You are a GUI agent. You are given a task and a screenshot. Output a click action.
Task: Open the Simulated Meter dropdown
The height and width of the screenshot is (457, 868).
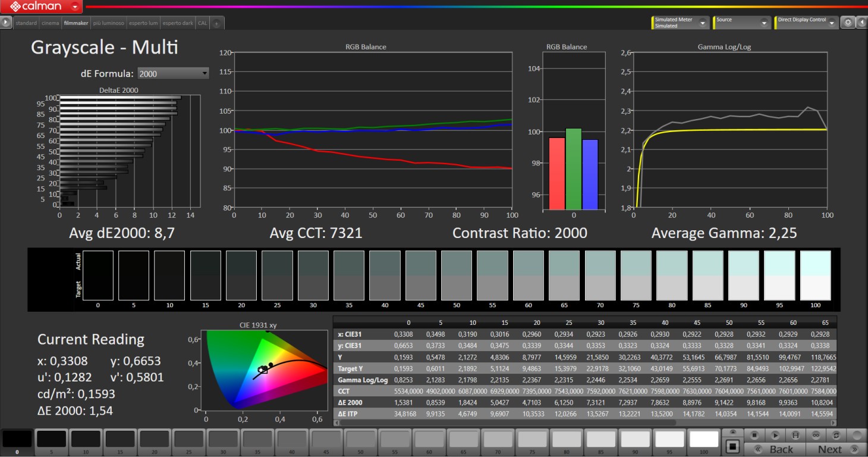pyautogui.click(x=680, y=23)
